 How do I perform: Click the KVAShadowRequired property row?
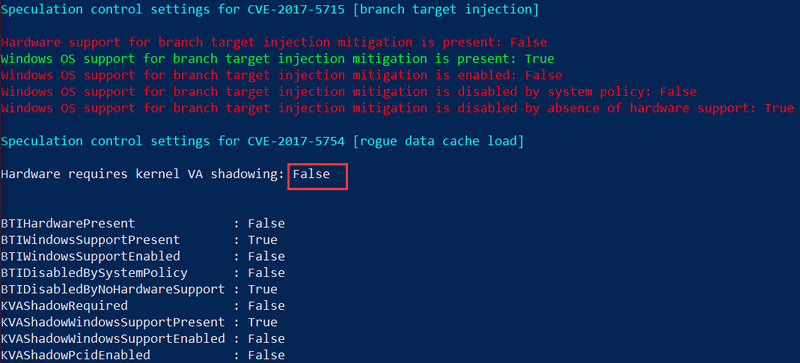pyautogui.click(x=143, y=305)
